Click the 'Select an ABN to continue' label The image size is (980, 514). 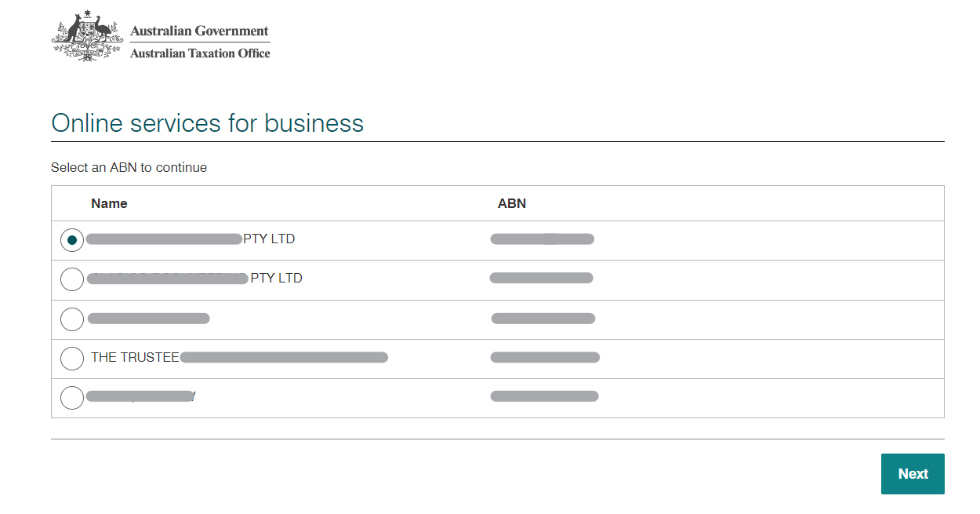pos(129,167)
